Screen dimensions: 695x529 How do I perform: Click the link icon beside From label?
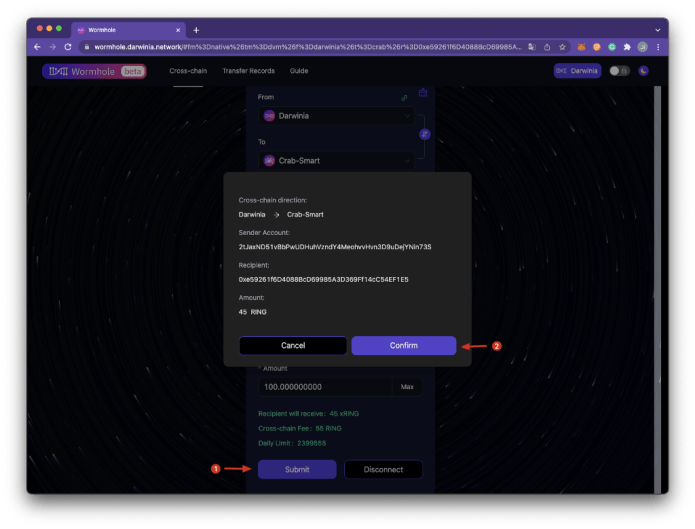click(404, 98)
